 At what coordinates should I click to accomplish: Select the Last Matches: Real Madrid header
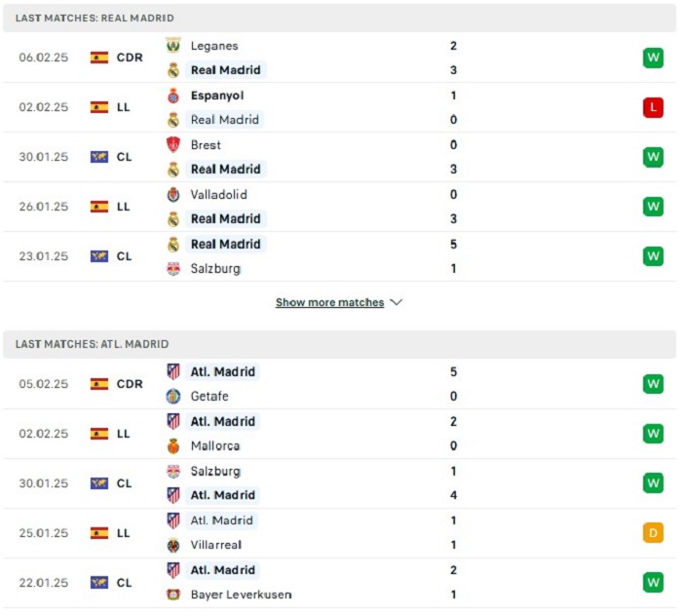(x=339, y=18)
